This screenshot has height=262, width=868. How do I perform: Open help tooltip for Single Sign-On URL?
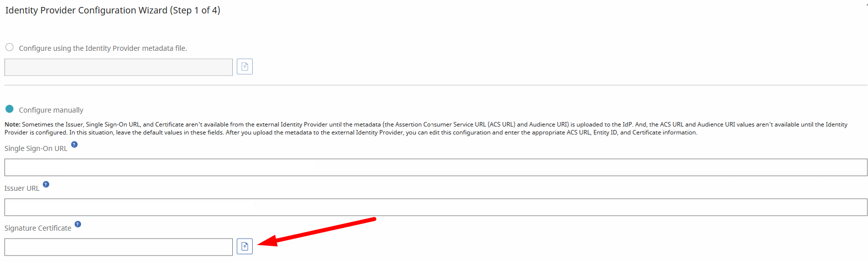coord(75,144)
